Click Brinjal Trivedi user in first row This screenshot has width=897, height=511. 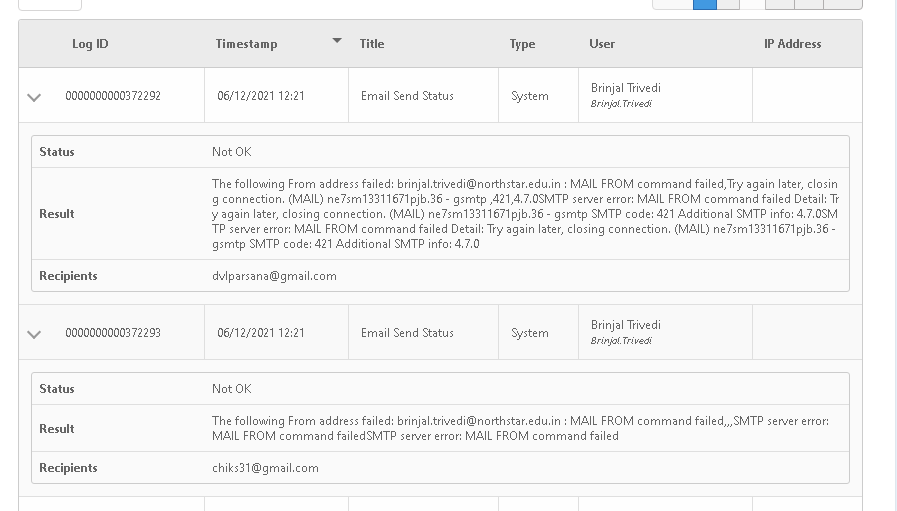[x=625, y=88]
